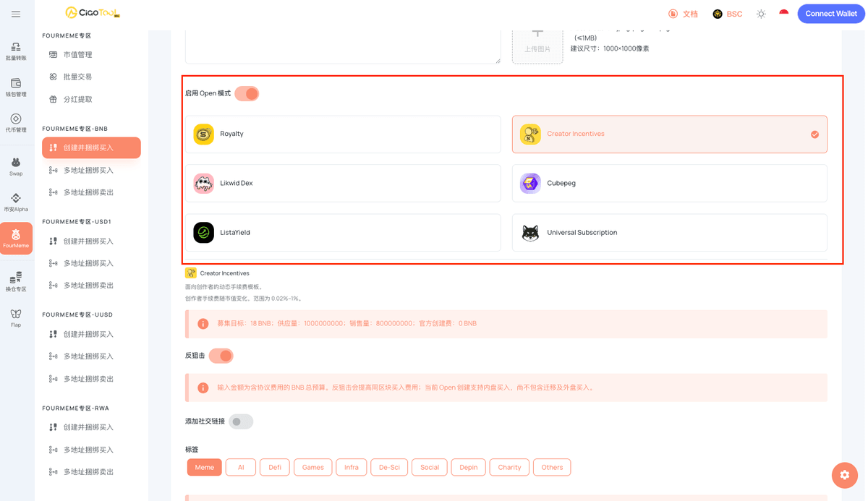Viewport: 868px width, 501px height.
Task: Select the Royalty option card
Action: (343, 134)
